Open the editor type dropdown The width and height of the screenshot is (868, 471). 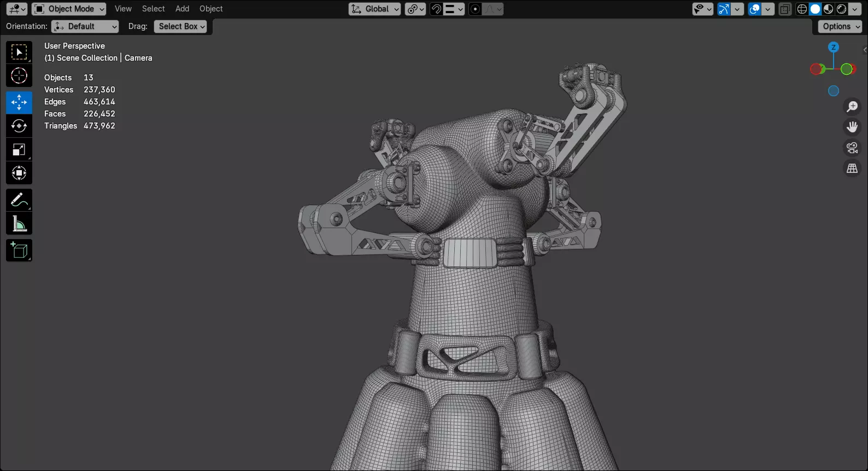[17, 9]
